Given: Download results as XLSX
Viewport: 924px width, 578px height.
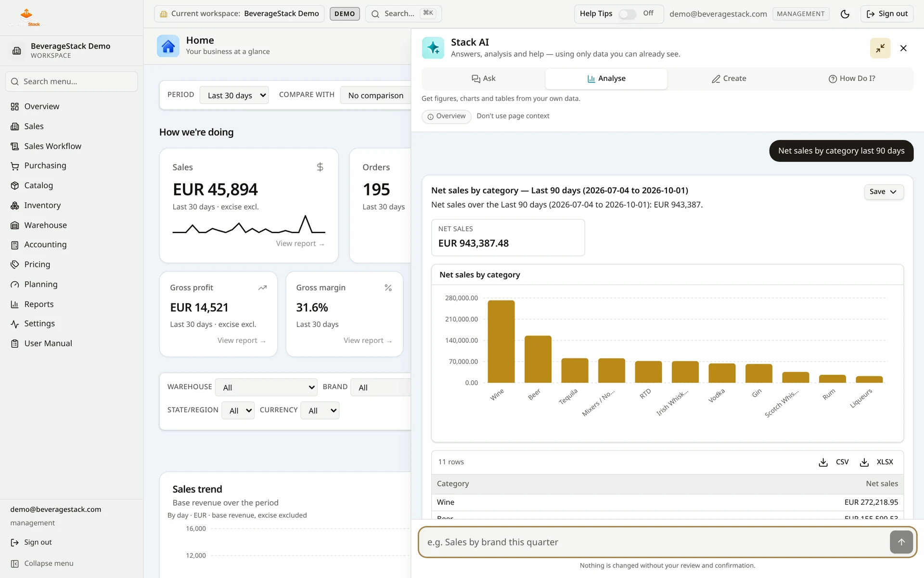Looking at the screenshot, I should (876, 462).
